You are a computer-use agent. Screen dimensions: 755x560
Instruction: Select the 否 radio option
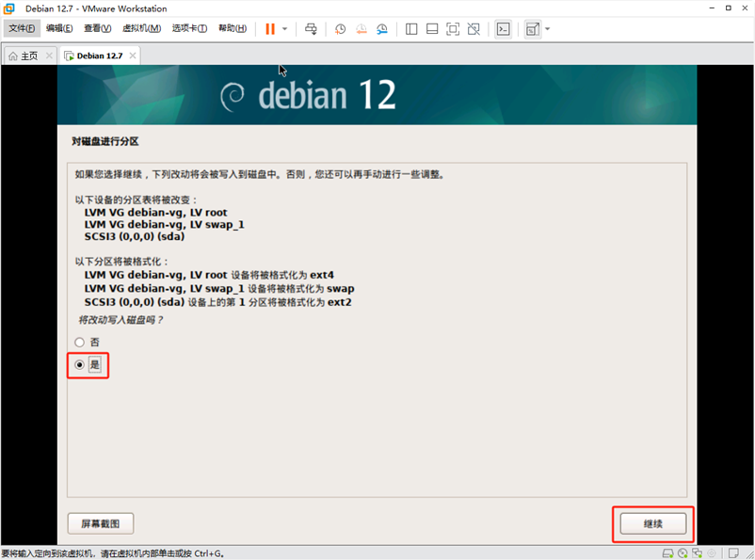point(79,343)
